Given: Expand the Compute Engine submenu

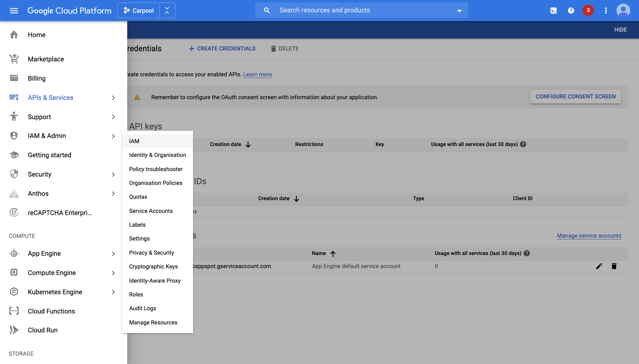Looking at the screenshot, I should tap(113, 273).
